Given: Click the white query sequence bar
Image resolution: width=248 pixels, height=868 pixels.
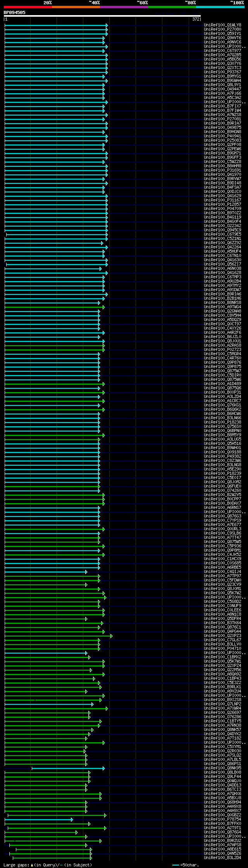Looking at the screenshot, I should click(x=102, y=16).
